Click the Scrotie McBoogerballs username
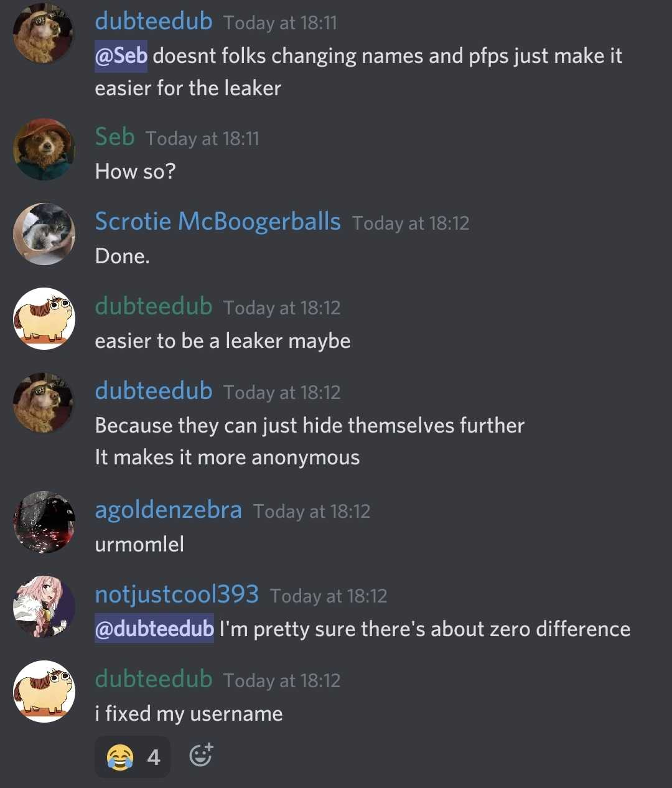 tap(218, 222)
